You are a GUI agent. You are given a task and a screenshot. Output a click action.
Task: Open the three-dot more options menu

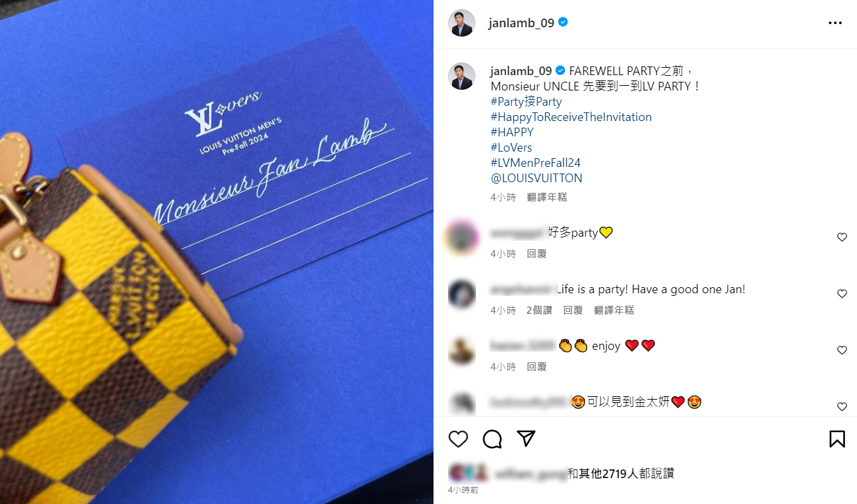coord(835,23)
